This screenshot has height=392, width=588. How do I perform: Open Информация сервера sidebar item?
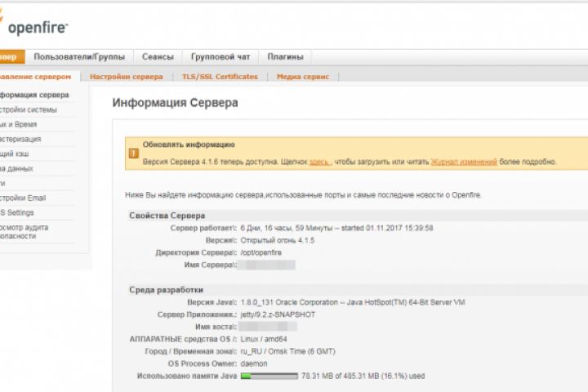(x=34, y=95)
